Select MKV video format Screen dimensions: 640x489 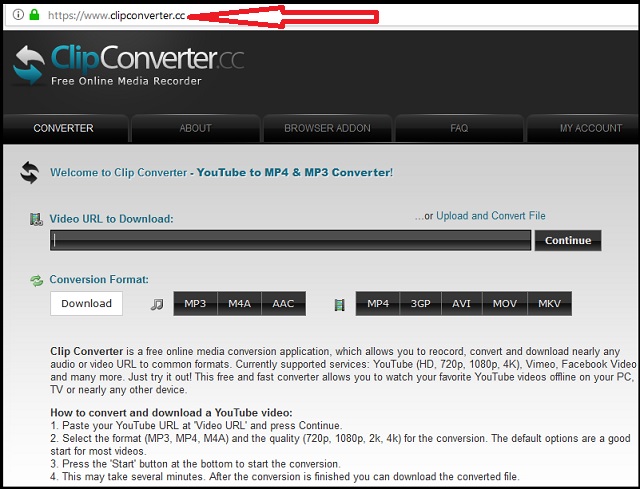click(549, 304)
